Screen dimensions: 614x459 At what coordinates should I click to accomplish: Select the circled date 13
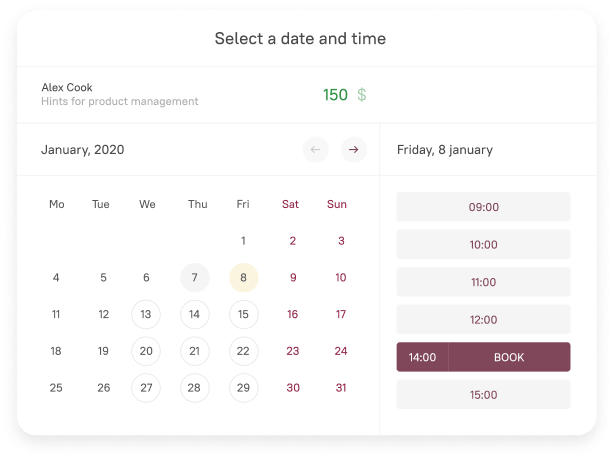click(x=146, y=314)
